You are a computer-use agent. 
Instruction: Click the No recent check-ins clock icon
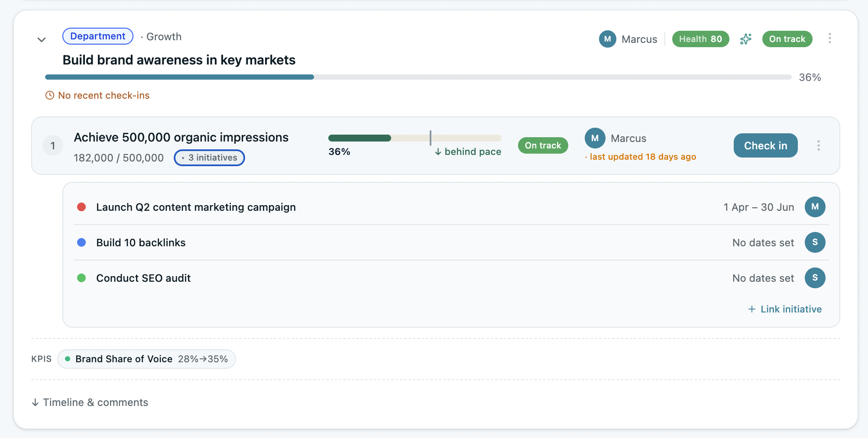click(x=50, y=95)
